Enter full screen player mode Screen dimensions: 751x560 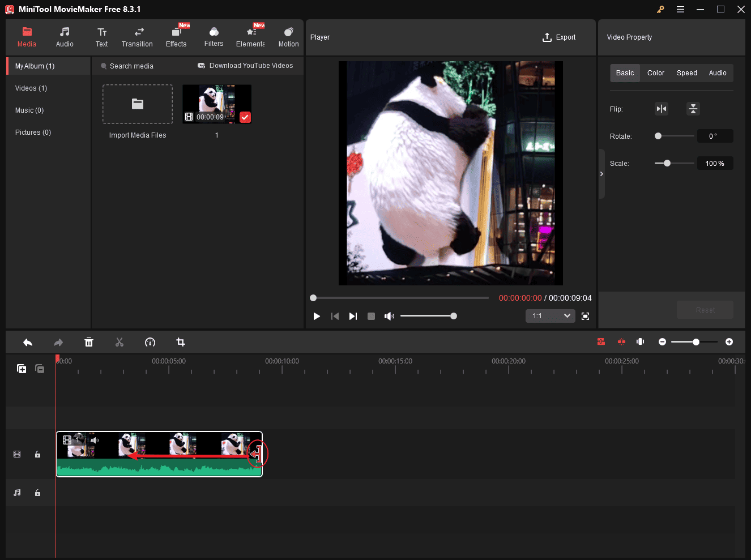585,316
